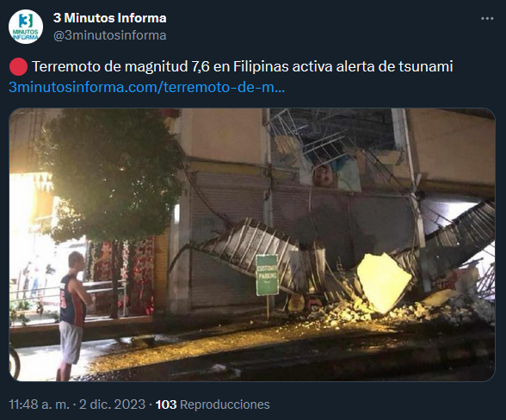Follow the 3minutosinforma.com article link

[x=147, y=87]
